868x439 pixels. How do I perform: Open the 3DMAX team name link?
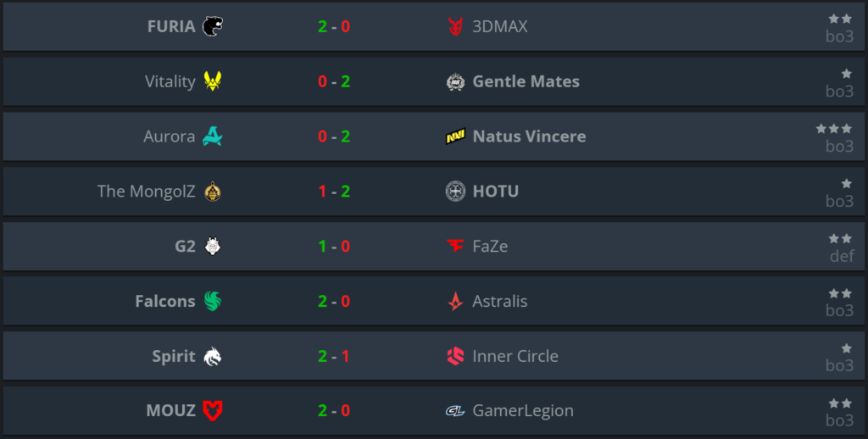click(499, 26)
